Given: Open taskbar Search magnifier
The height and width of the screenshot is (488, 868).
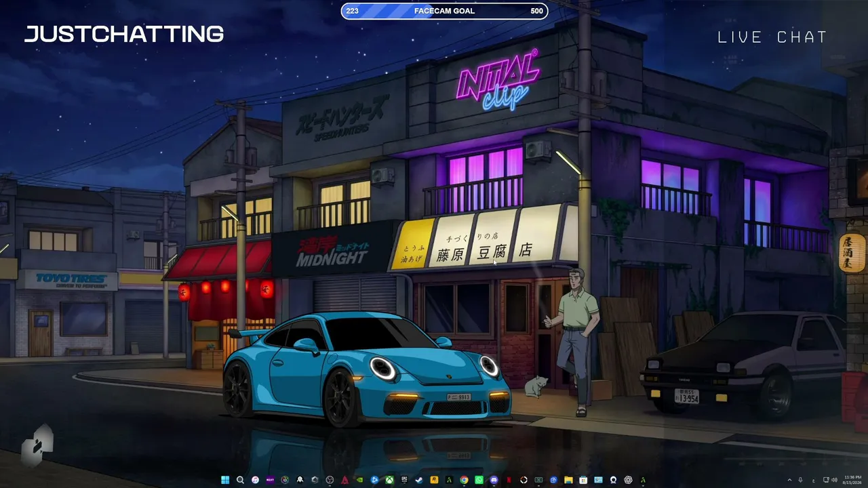Looking at the screenshot, I should (x=240, y=480).
